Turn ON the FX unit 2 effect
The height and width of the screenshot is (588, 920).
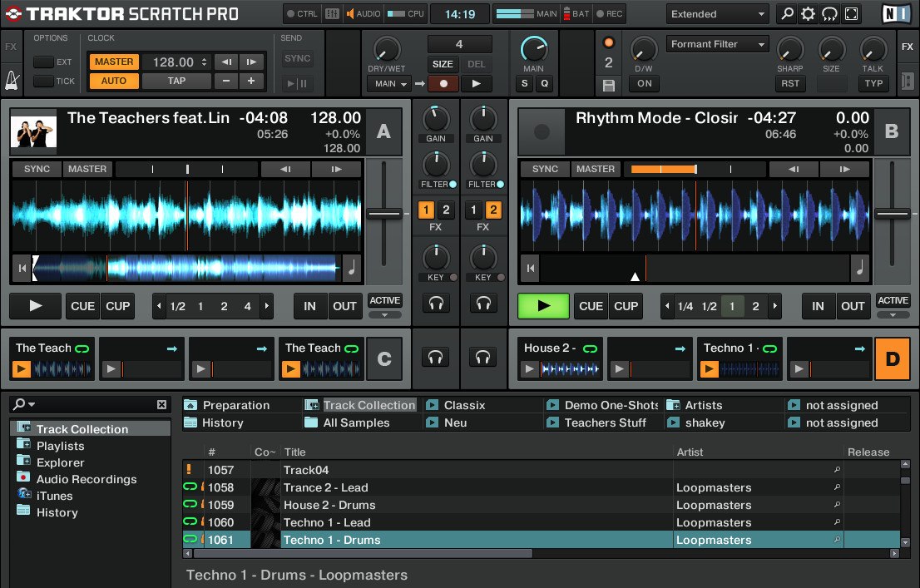[644, 83]
